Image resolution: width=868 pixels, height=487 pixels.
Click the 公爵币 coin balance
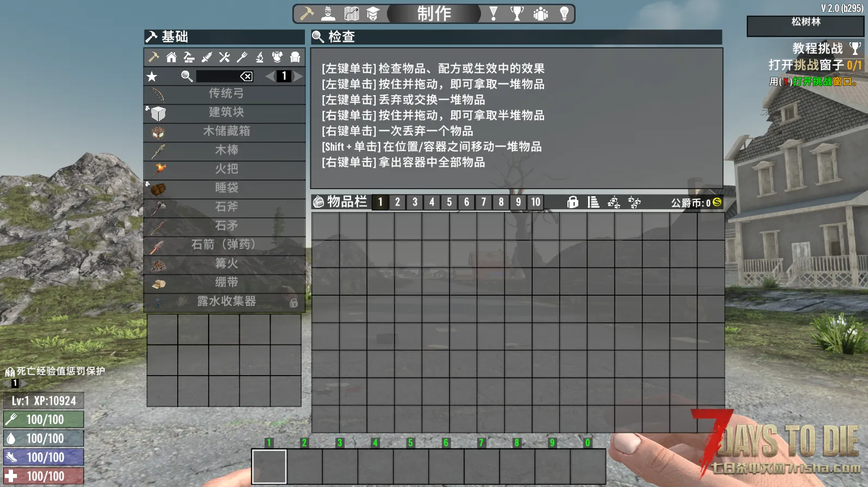click(x=696, y=203)
